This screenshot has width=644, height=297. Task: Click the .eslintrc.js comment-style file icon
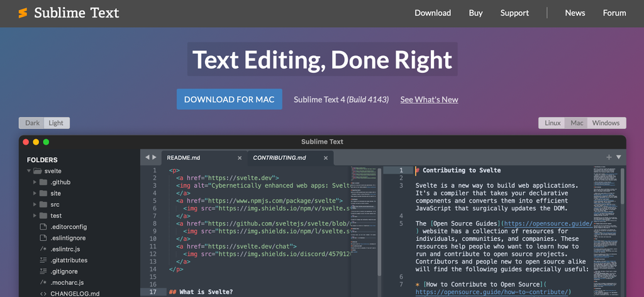(x=43, y=249)
